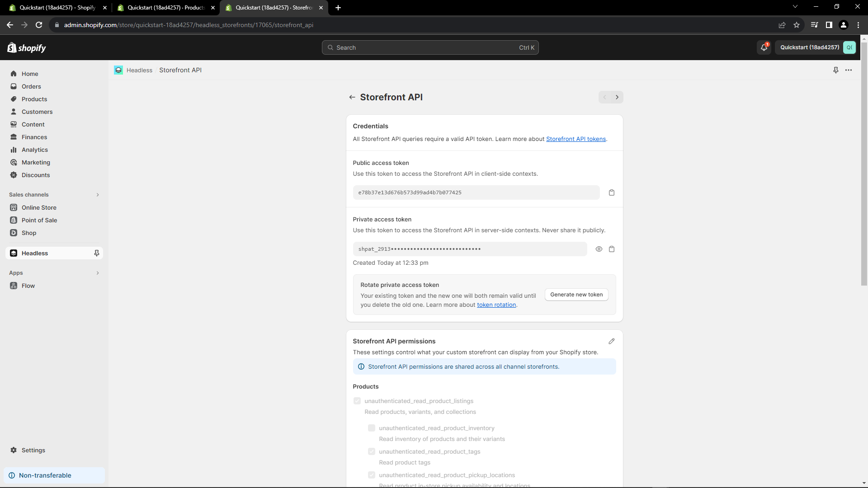Open the Storefront API tokens link

[576, 139]
